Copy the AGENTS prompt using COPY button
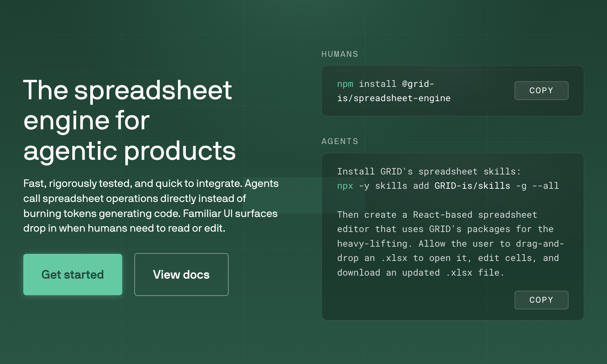 [x=541, y=300]
